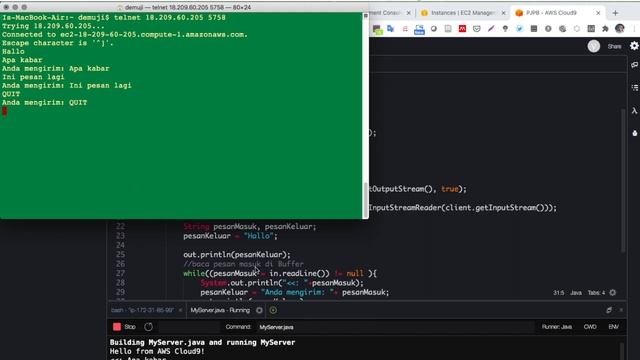
Task: Open the Collaborate chat panel icon
Action: (634, 65)
